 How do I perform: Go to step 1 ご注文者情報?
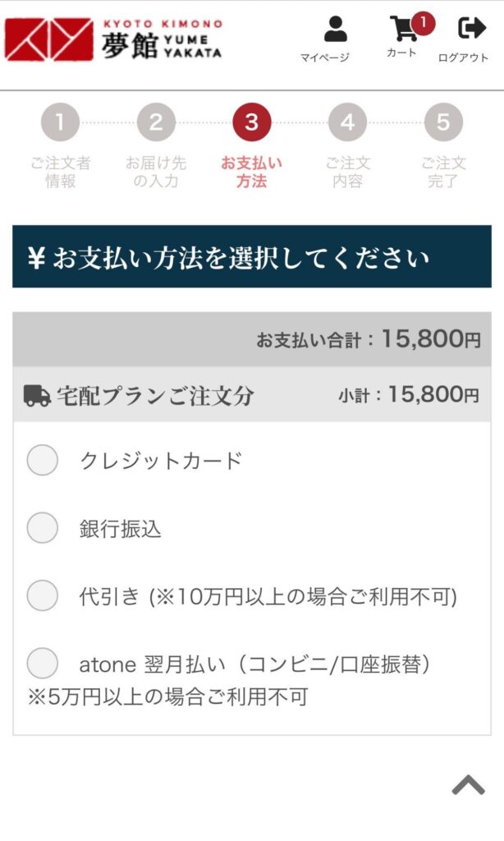(x=60, y=123)
